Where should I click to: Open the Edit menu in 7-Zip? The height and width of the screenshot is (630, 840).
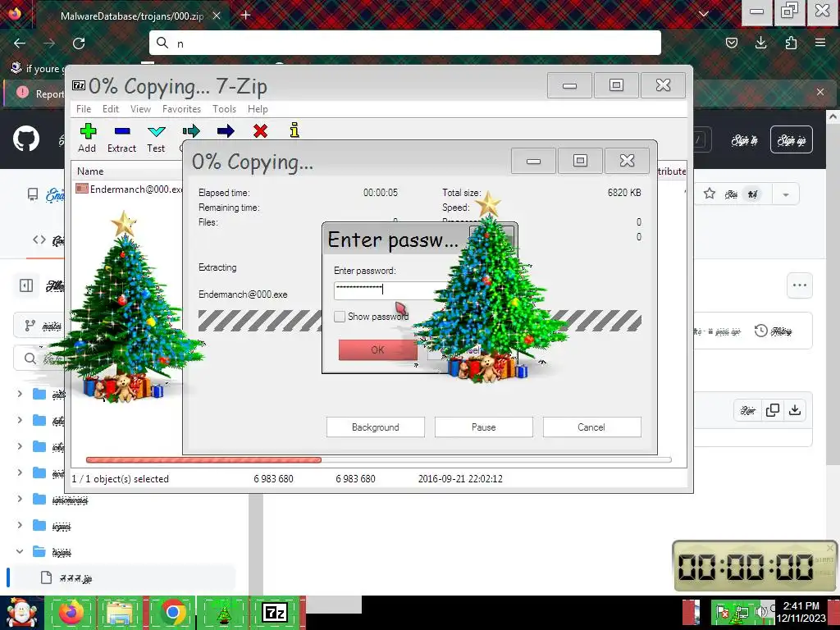pyautogui.click(x=111, y=109)
